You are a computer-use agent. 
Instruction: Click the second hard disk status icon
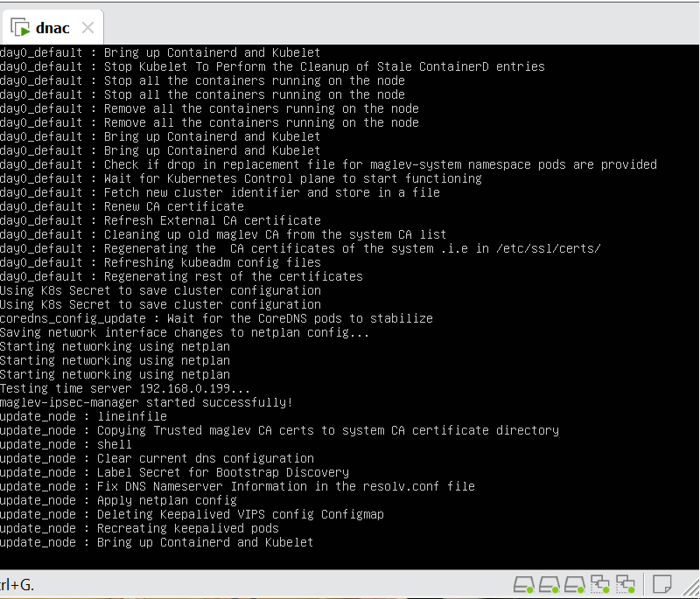point(549,583)
